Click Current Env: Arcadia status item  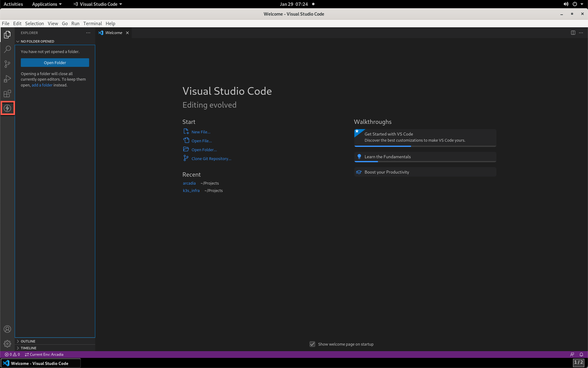(x=44, y=355)
